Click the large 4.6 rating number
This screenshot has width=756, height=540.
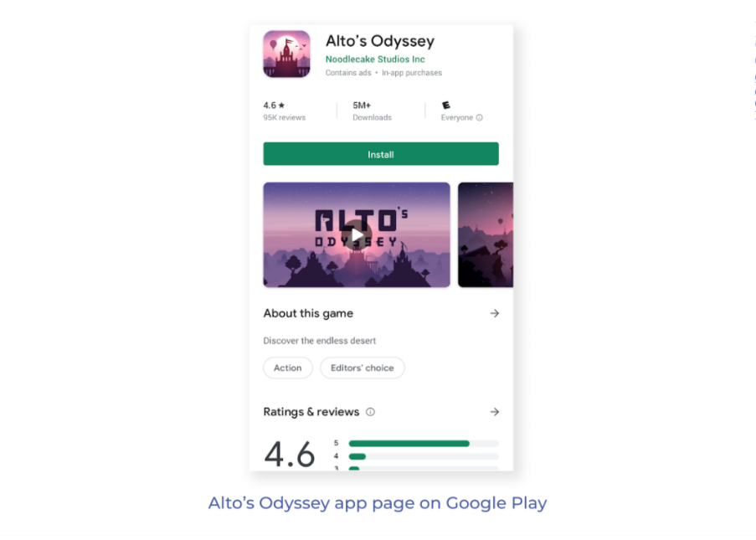click(x=290, y=454)
